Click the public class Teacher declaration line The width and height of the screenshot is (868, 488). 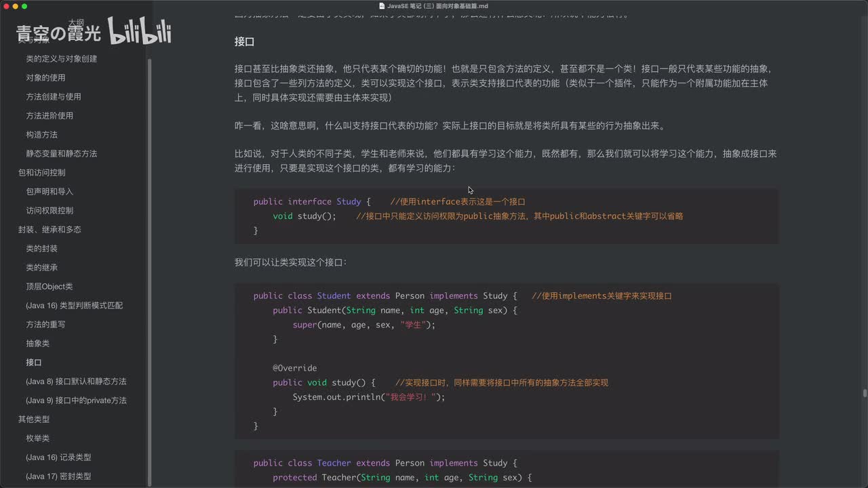click(385, 463)
